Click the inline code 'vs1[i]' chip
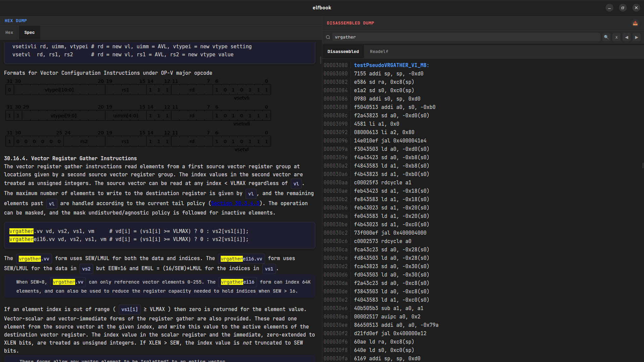Screen dimensions: 644x362 (x=129, y=309)
